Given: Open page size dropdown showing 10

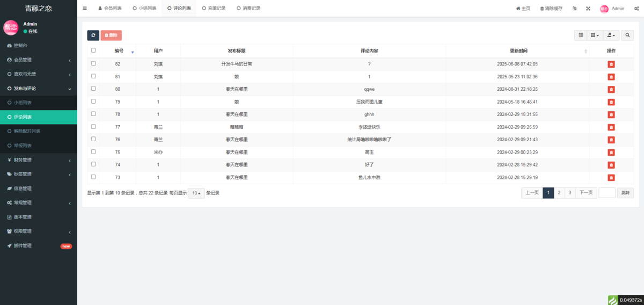Looking at the screenshot, I should [x=196, y=193].
